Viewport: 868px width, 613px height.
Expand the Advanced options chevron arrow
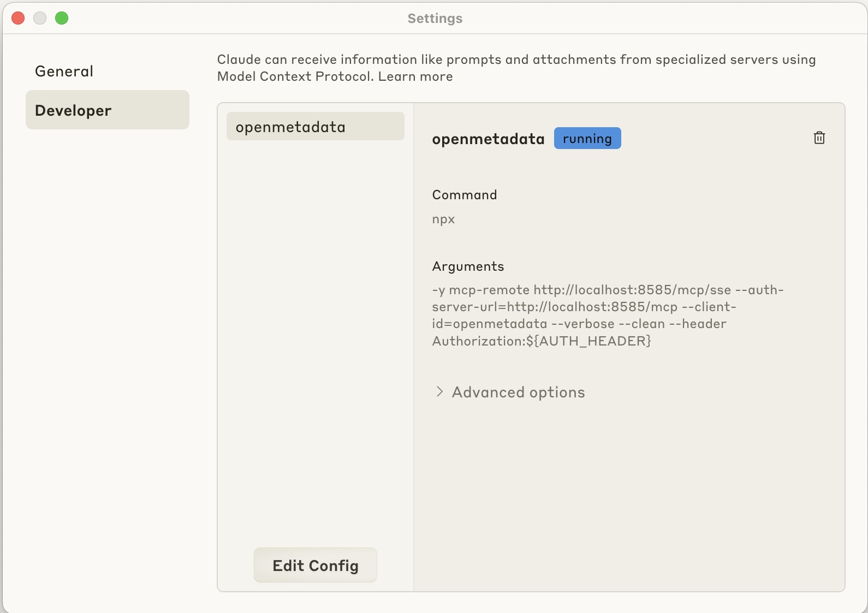pos(440,392)
